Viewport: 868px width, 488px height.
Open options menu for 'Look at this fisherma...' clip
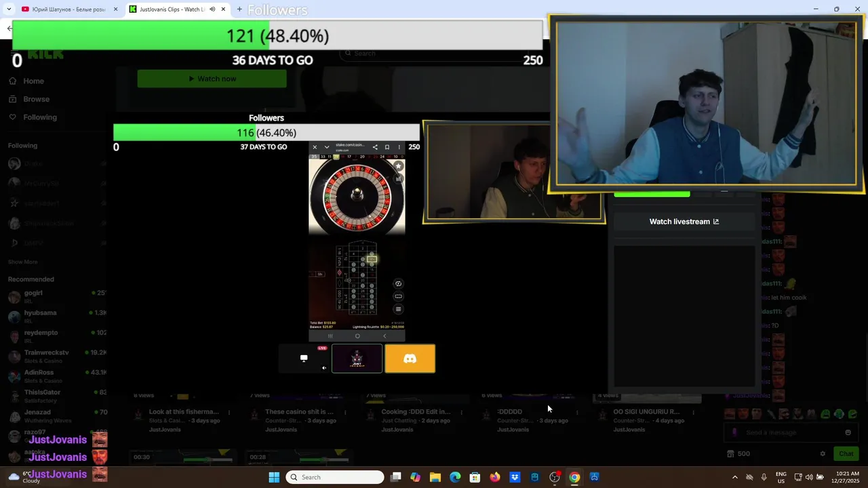(x=229, y=412)
